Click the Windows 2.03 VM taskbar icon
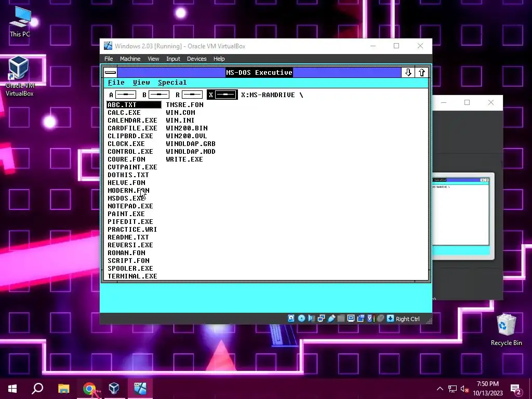The image size is (532, 399). [x=140, y=389]
